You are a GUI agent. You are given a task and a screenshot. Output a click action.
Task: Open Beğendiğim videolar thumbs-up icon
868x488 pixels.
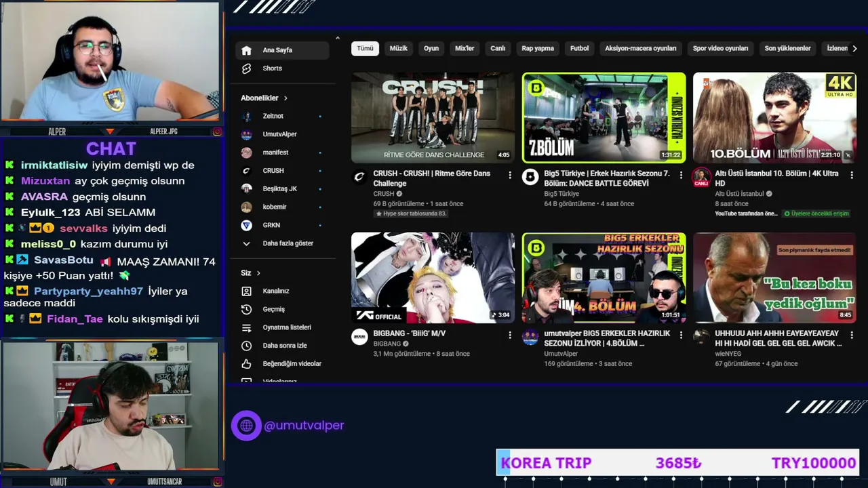[246, 364]
